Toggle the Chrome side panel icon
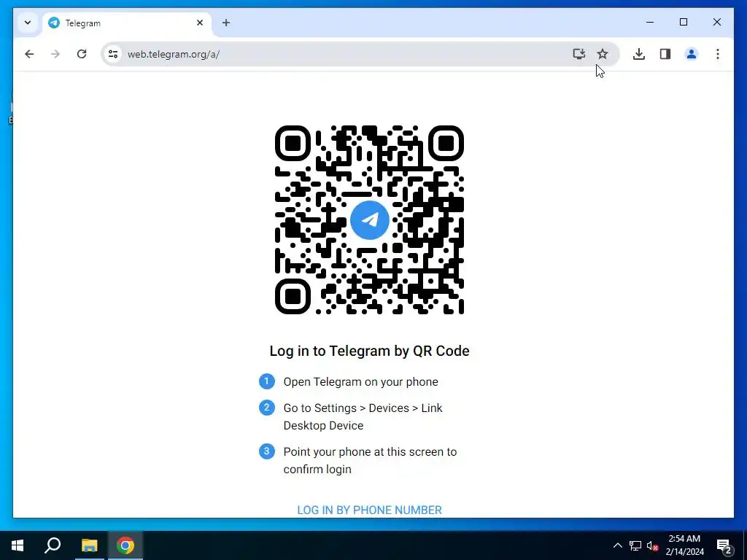The height and width of the screenshot is (560, 747). [x=665, y=54]
